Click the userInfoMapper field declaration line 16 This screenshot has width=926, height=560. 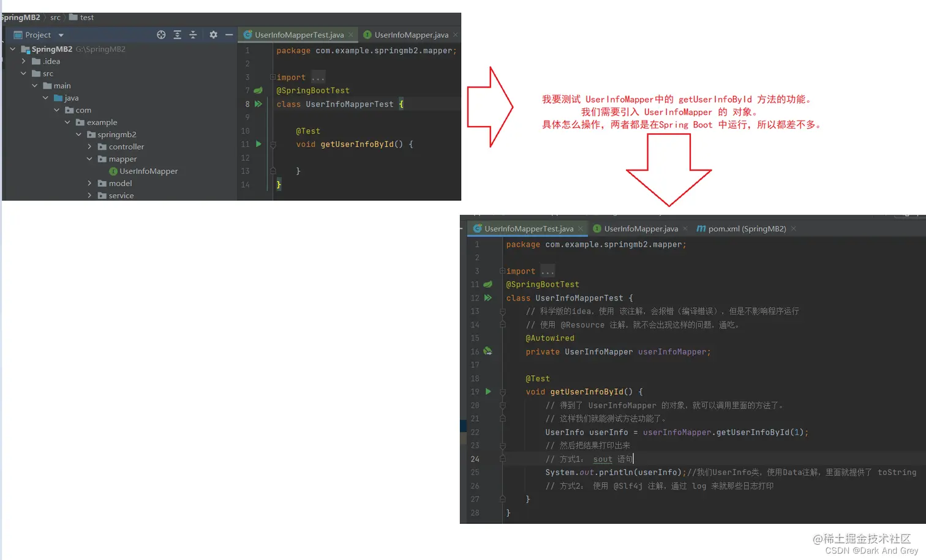(x=618, y=352)
